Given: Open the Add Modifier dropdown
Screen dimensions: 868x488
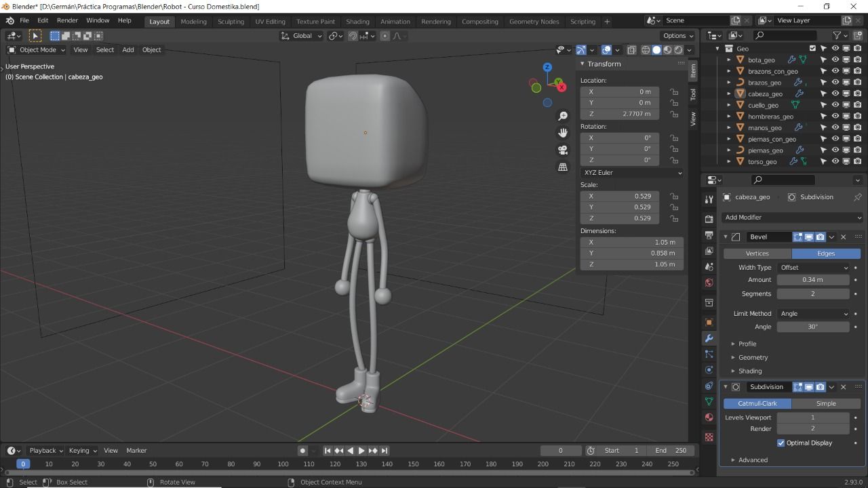Looking at the screenshot, I should (x=792, y=218).
